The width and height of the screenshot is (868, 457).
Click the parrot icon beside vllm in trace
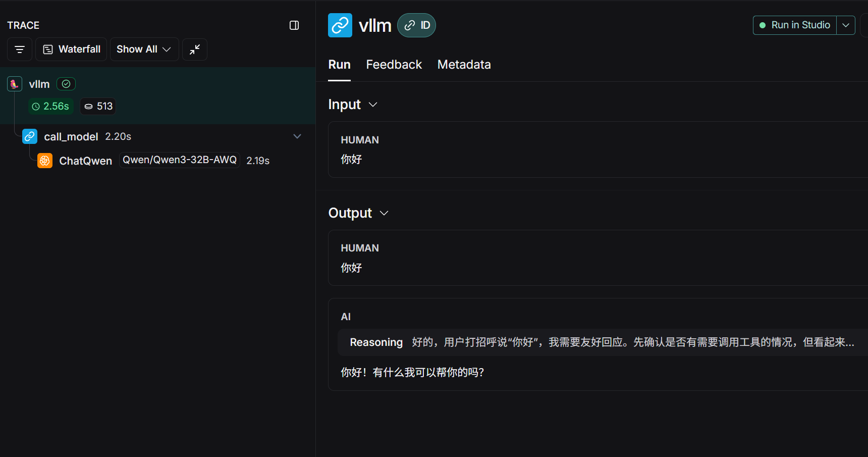14,83
